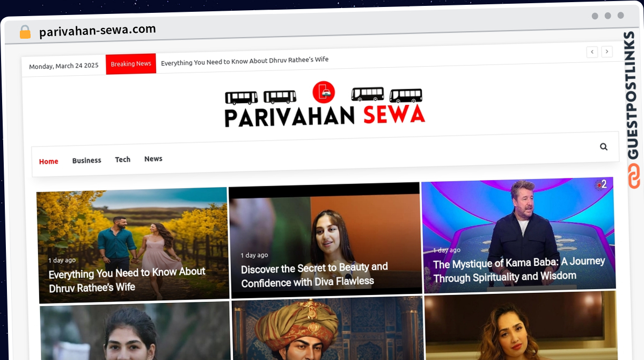644x360 pixels.
Task: Open the Diva Flawless woman thumbnail
Action: pos(325,240)
